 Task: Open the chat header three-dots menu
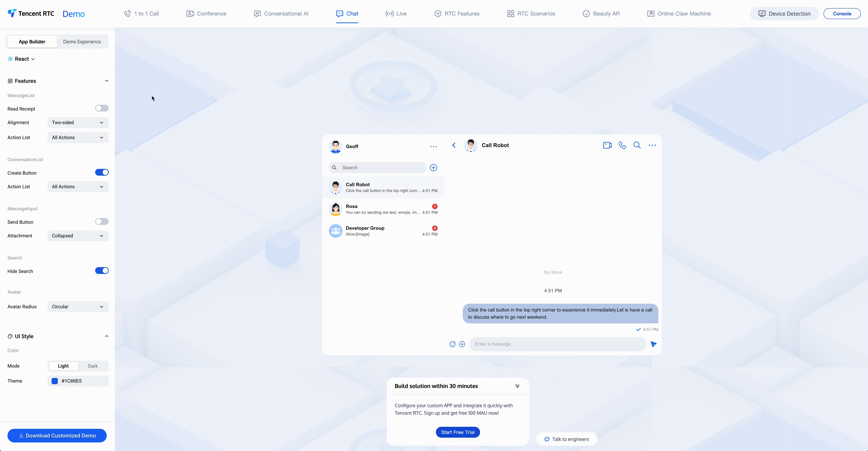(x=652, y=145)
